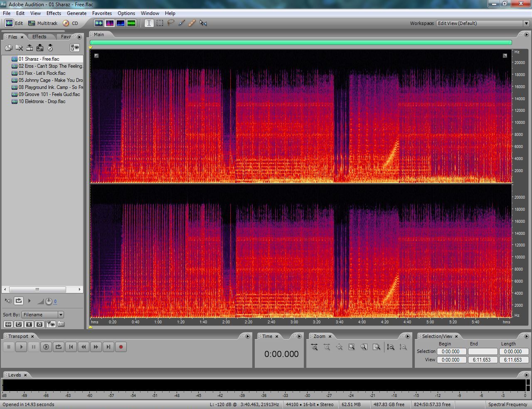Screen dimensions: 532x409
Task: Select the Lasso Selection tool
Action: tap(170, 23)
